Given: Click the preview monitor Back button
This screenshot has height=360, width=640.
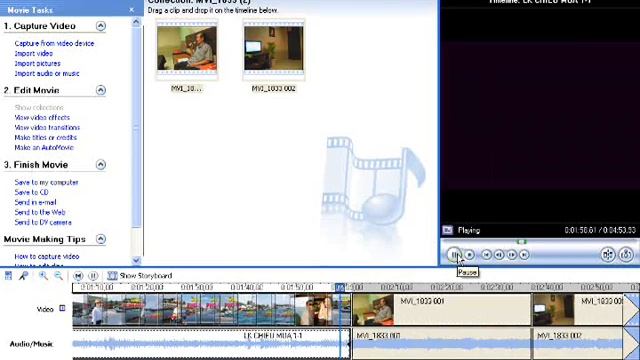Looking at the screenshot, I should (486, 255).
